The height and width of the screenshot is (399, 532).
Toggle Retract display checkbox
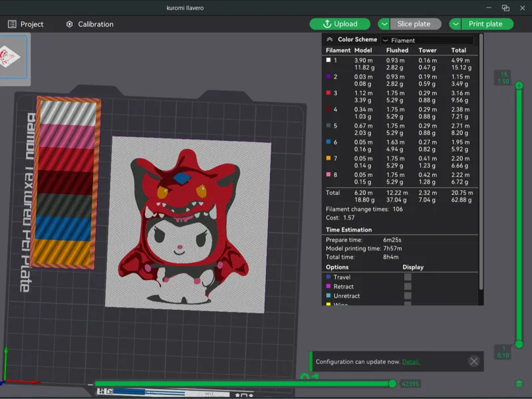point(408,287)
